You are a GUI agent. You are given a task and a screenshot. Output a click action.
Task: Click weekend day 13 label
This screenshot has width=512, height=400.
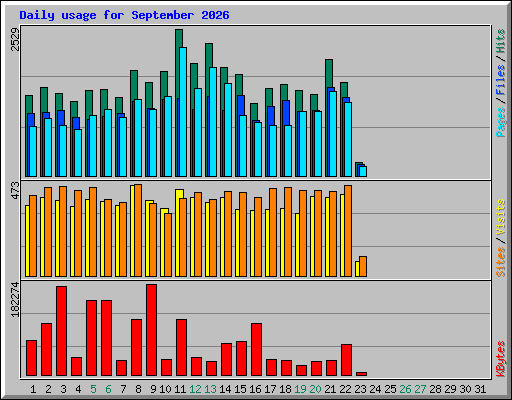point(210,389)
